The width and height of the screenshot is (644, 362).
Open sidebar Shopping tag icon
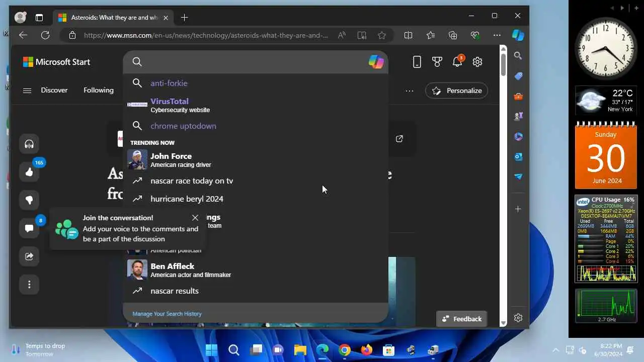coord(518,76)
